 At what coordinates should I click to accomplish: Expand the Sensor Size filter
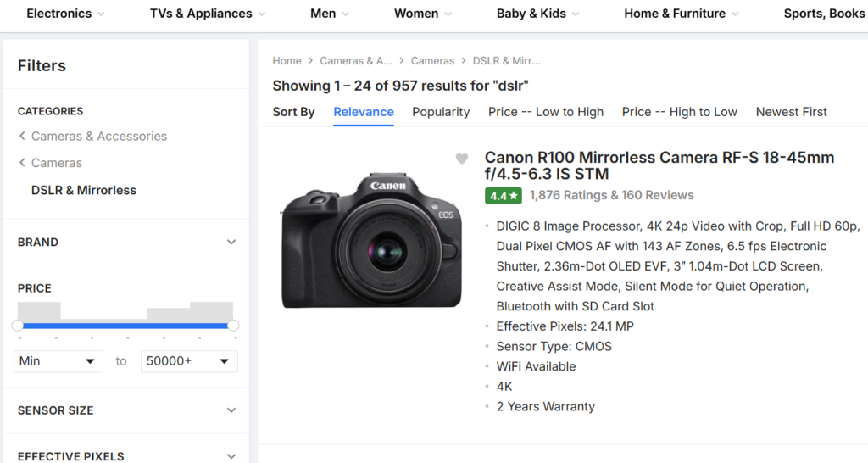(x=231, y=410)
